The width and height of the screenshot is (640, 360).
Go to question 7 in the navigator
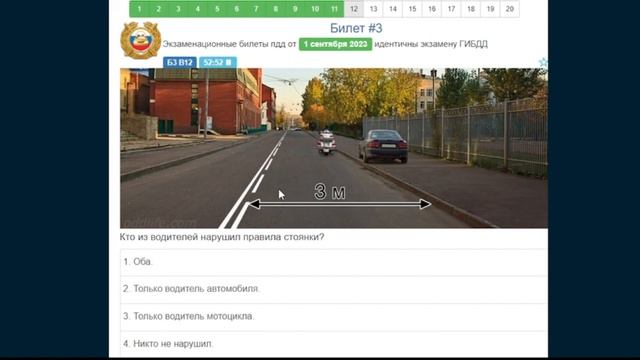pos(256,9)
